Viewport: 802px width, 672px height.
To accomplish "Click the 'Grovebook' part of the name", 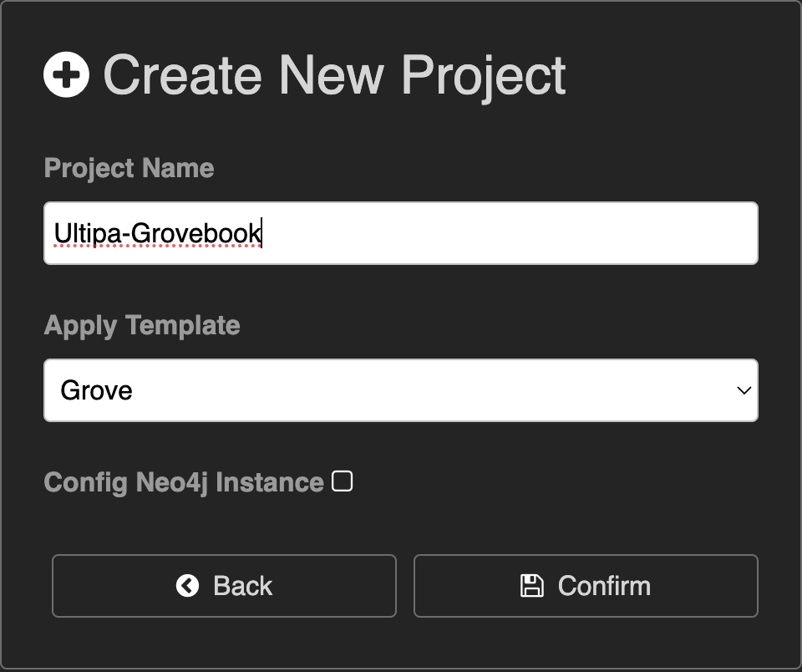I will coord(195,233).
